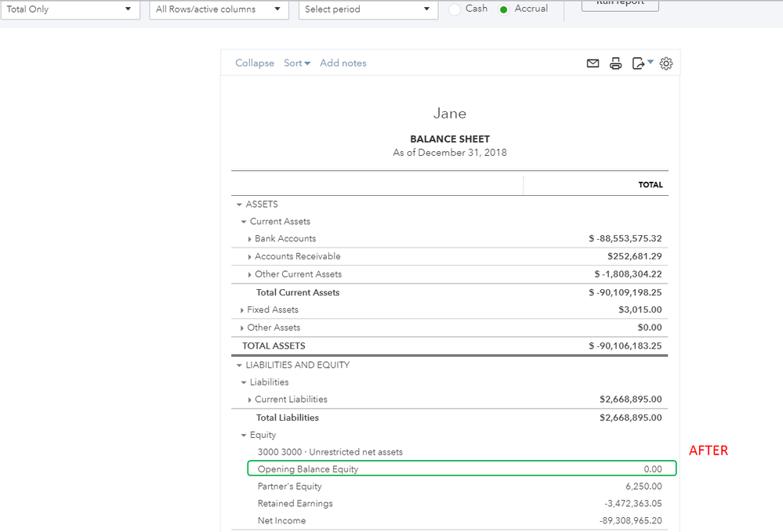The height and width of the screenshot is (532, 783).
Task: Open the Sort menu
Action: [x=297, y=63]
